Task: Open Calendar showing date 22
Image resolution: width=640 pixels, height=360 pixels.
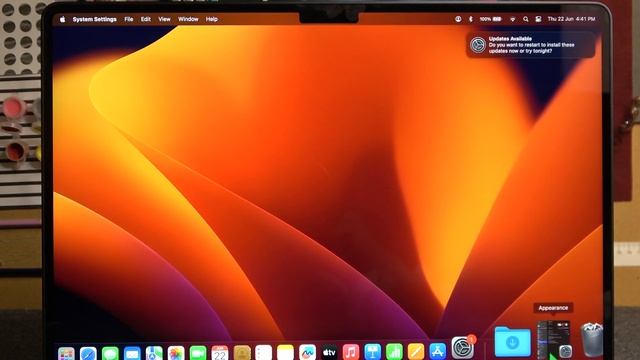Action: point(220,353)
